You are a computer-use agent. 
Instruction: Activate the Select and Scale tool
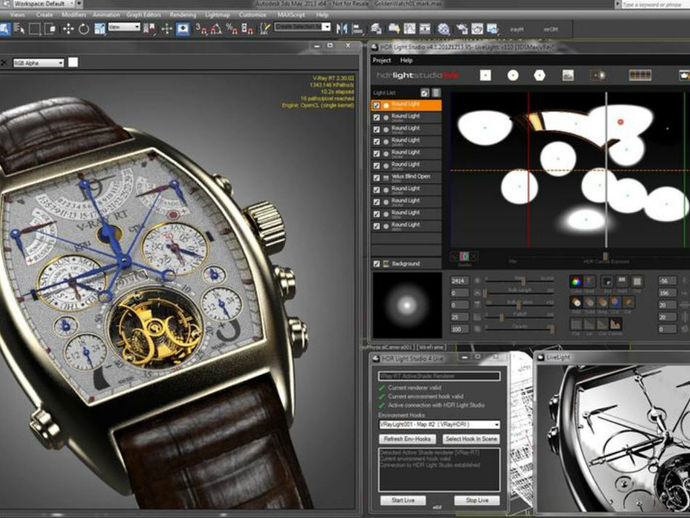click(x=100, y=29)
